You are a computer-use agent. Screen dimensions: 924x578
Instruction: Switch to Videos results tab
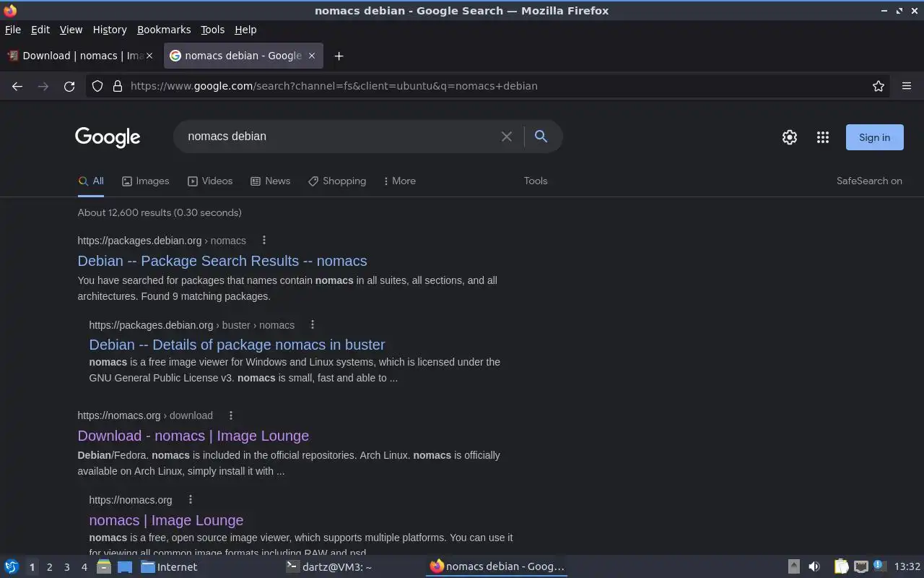click(x=210, y=181)
